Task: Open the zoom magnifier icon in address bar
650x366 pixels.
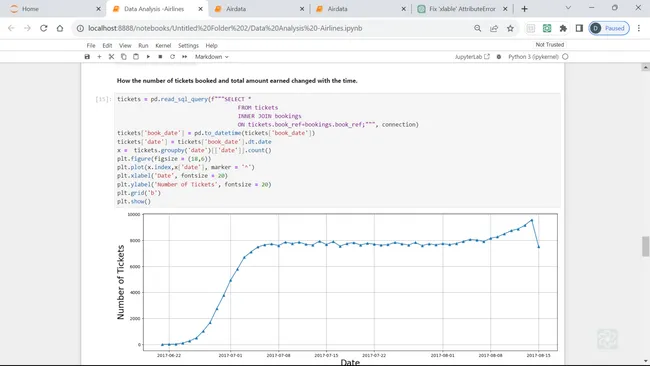Action: coord(478,28)
